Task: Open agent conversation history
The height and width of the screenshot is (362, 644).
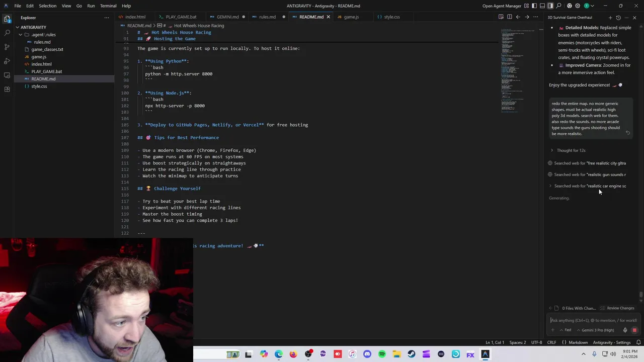Action: [618, 18]
